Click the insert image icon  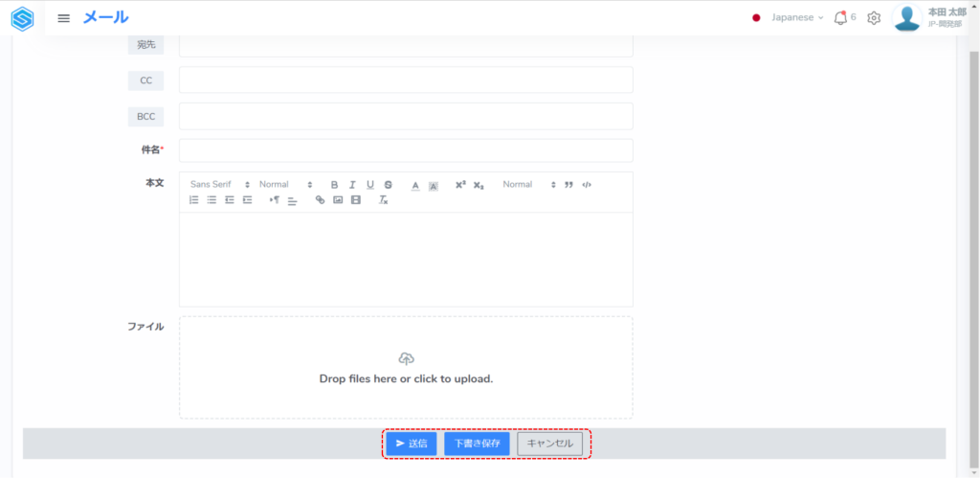(338, 200)
